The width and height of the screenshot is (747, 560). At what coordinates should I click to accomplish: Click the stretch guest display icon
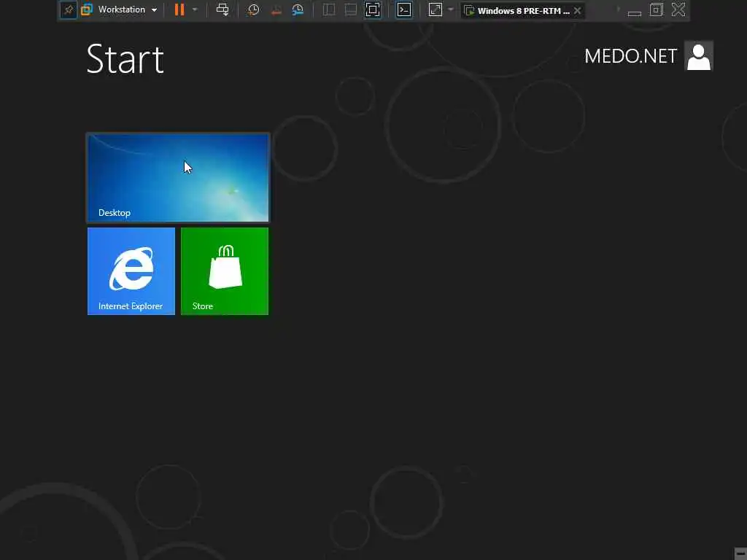(x=436, y=10)
